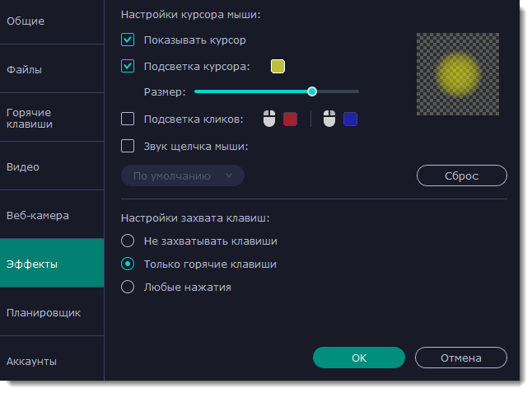The height and width of the screenshot is (393, 532).
Task: Click the cursor size slider handle
Action: coord(312,91)
